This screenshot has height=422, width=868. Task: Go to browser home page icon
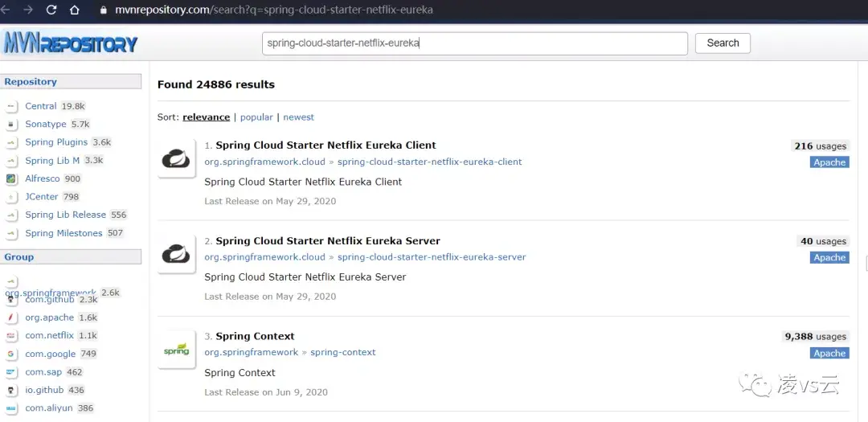click(x=75, y=10)
